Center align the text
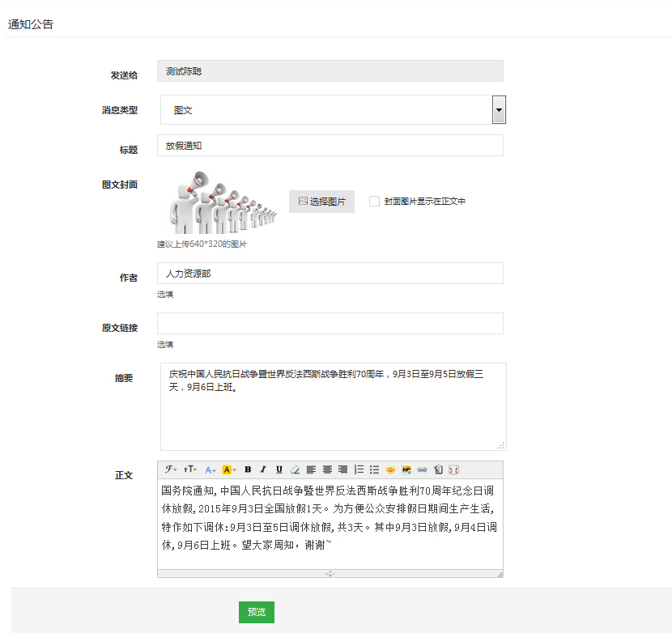The width and height of the screenshot is (672, 633). point(327,469)
